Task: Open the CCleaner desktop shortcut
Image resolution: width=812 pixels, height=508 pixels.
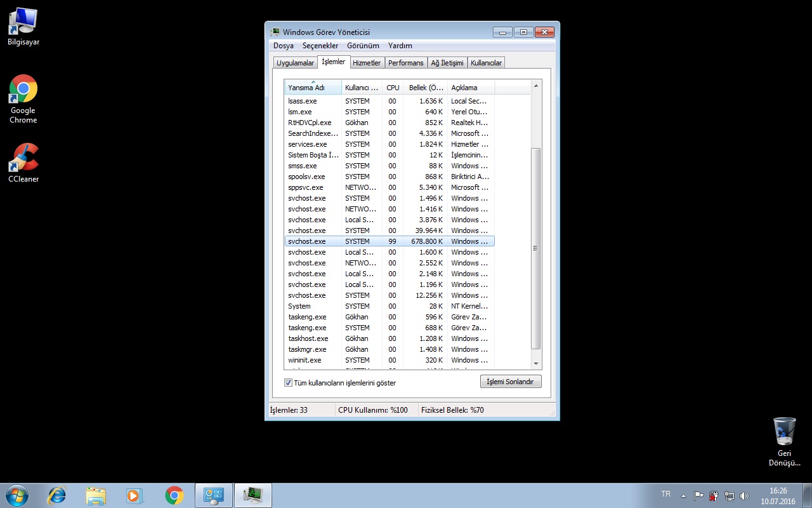Action: point(23,163)
